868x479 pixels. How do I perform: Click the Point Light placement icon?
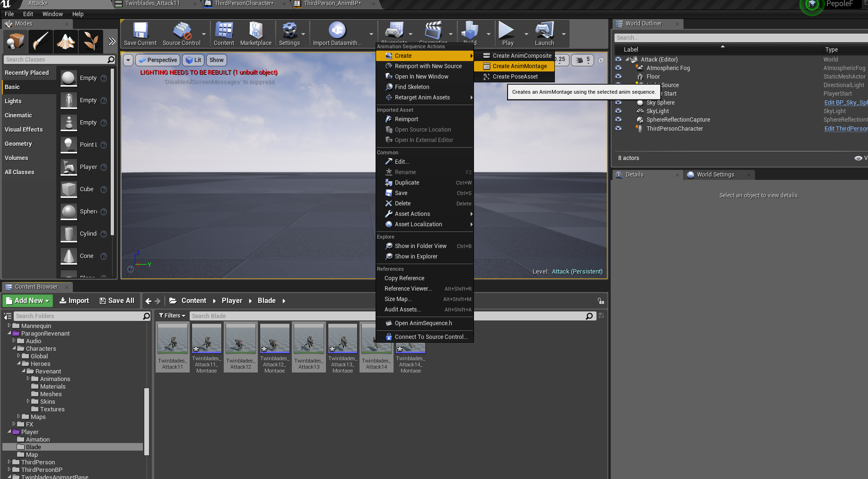(x=69, y=145)
